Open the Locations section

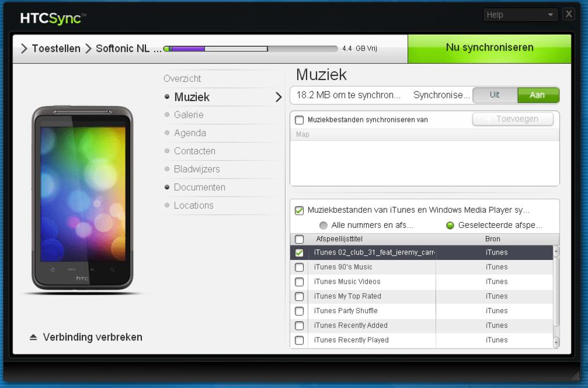[x=193, y=205]
